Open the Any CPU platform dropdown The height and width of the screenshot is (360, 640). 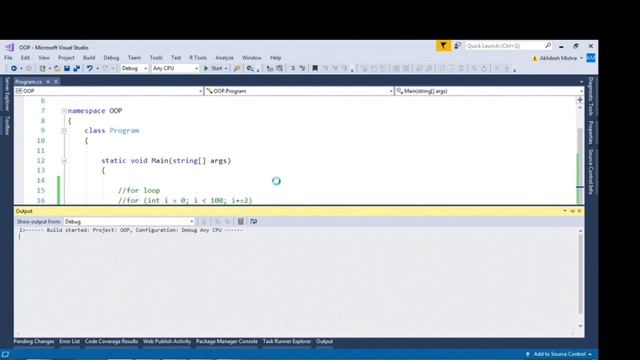tap(175, 69)
